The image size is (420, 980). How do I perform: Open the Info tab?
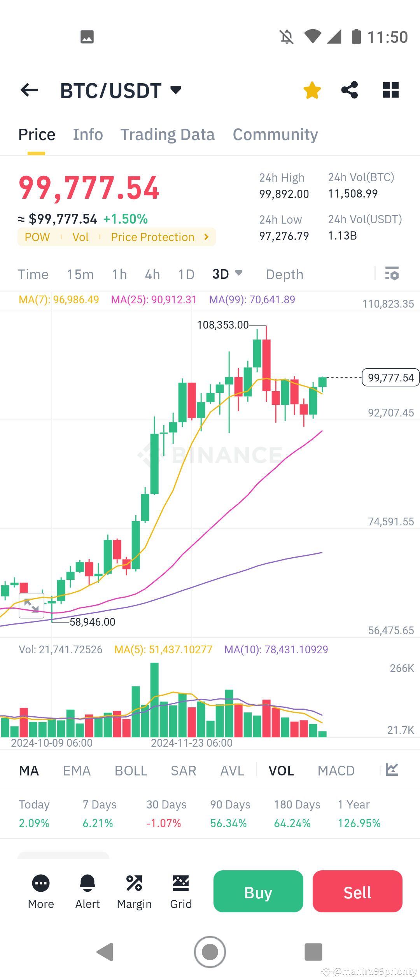pyautogui.click(x=87, y=134)
